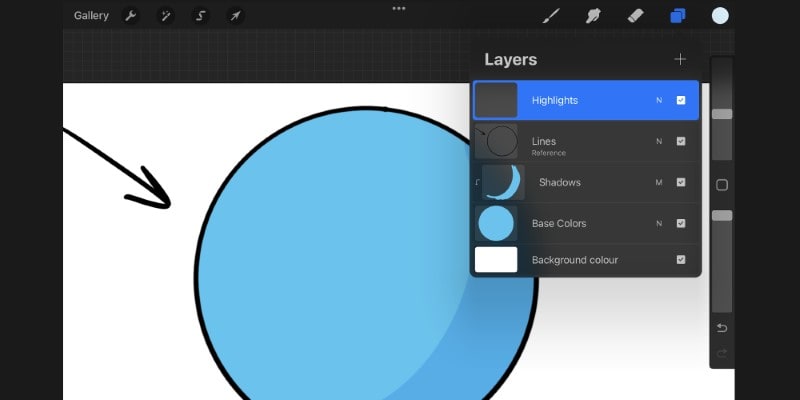
Task: Open the active color swatch
Action: tap(720, 16)
